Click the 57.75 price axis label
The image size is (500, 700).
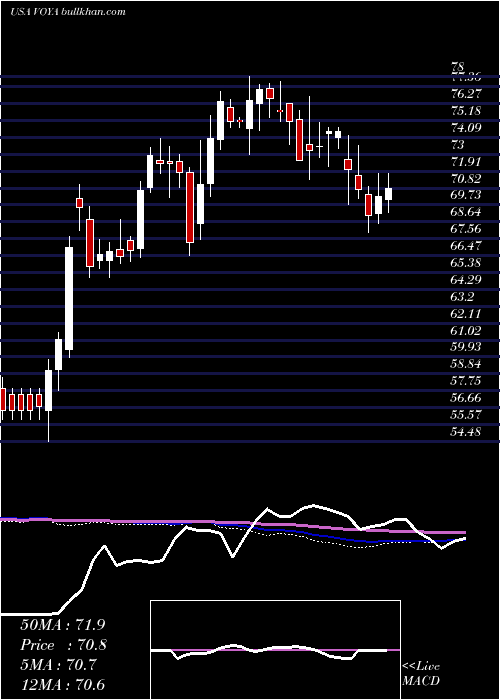point(467,381)
